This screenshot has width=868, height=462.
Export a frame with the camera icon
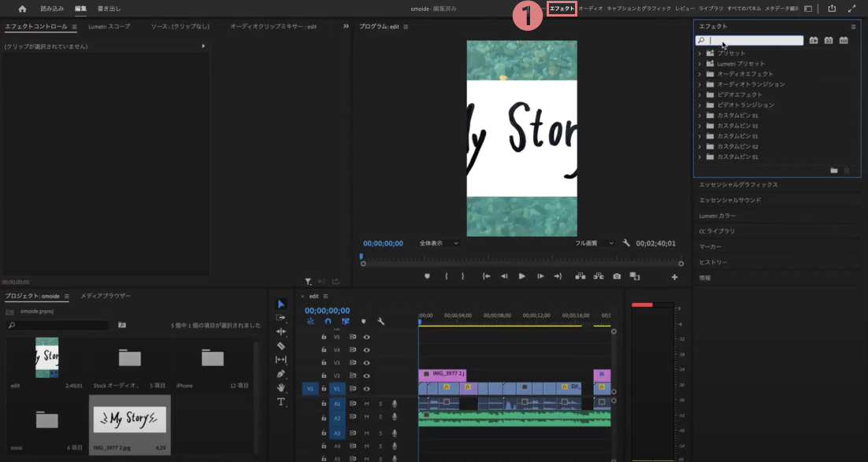pyautogui.click(x=617, y=276)
